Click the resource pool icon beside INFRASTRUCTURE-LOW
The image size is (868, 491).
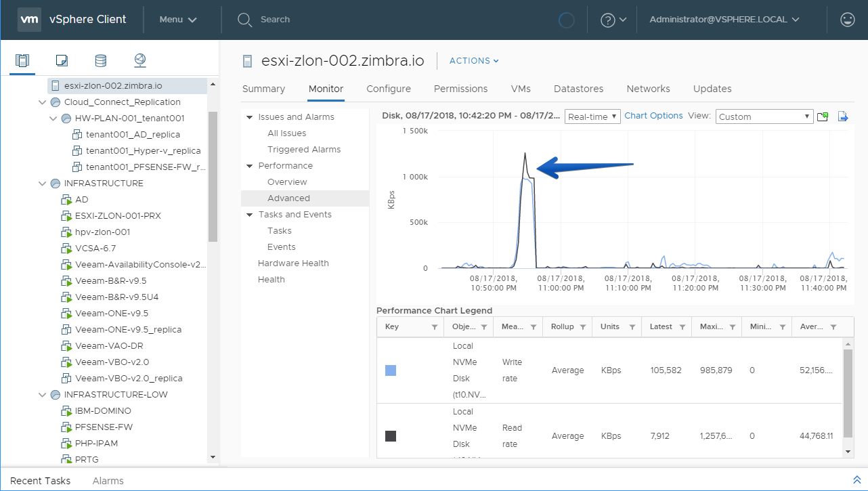56,395
